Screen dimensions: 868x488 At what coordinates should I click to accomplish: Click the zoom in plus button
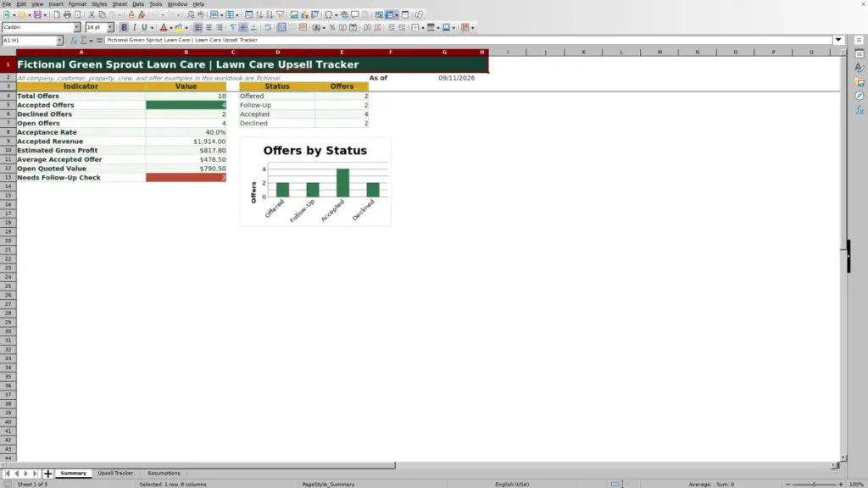840,484
